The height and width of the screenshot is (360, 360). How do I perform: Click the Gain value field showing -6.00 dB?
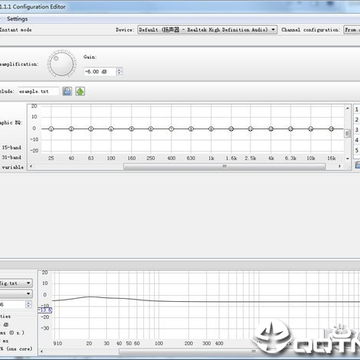pos(100,71)
